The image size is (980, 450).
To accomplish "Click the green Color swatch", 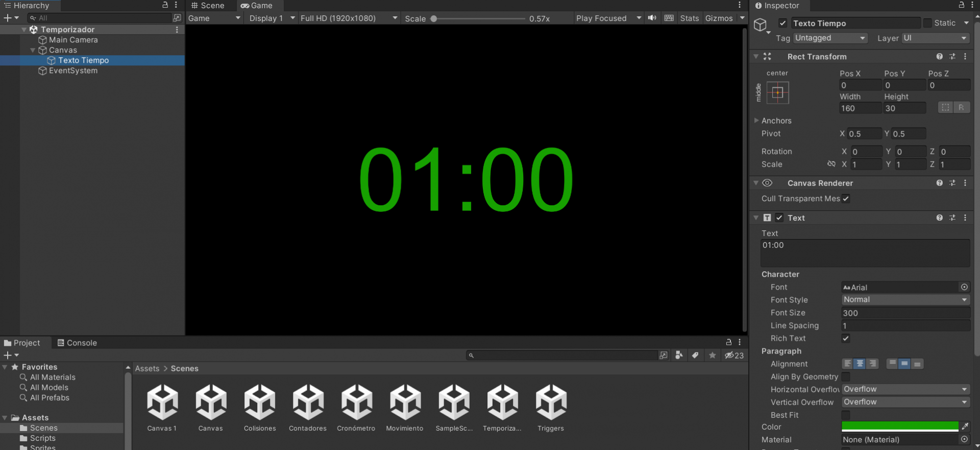I will pos(899,427).
